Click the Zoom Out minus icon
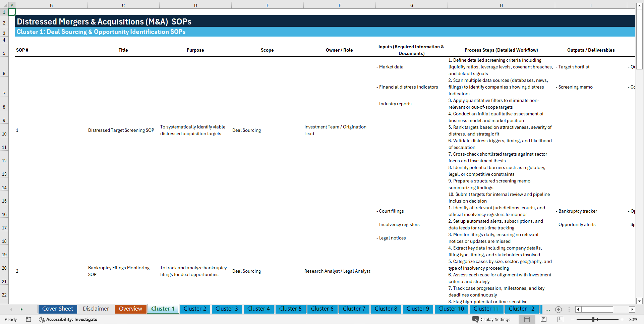Image resolution: width=644 pixels, height=324 pixels. pos(573,319)
